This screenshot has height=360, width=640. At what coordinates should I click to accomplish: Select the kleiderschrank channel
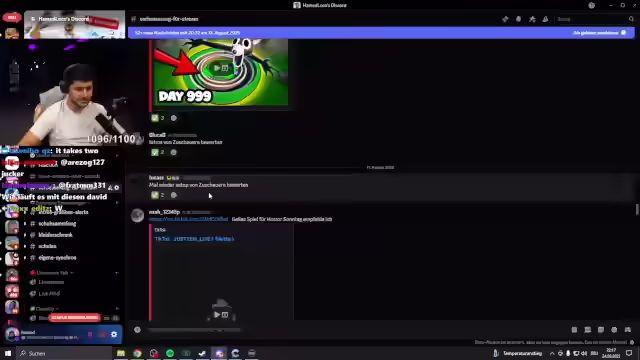56,235
